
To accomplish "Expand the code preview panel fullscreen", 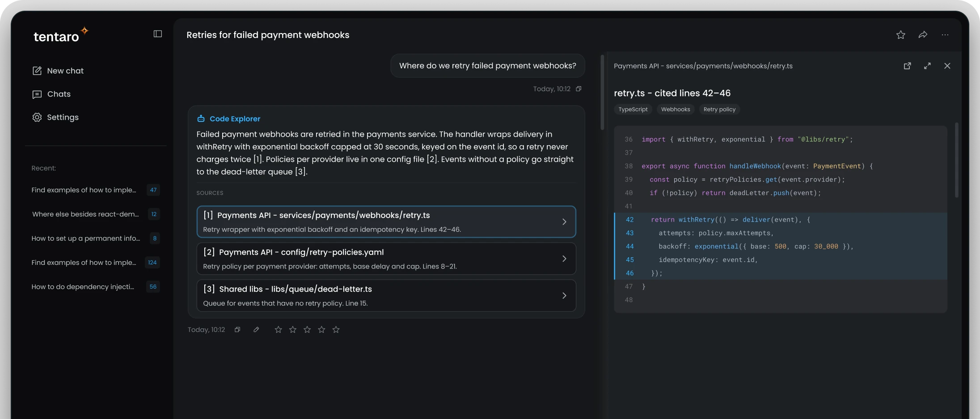I will (927, 66).
